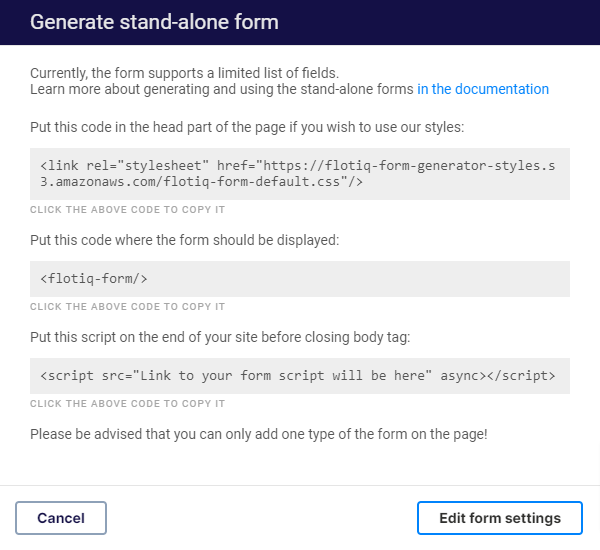Screen dimensions: 600x550
Task: Click the Cancel button
Action: tap(61, 518)
